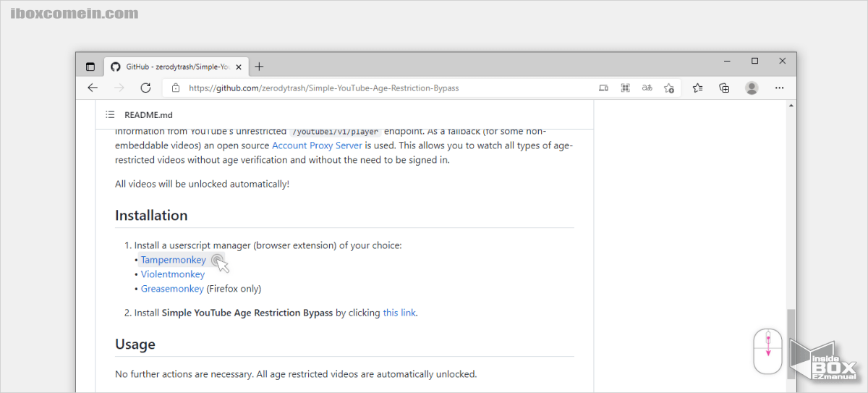Image resolution: width=868 pixels, height=393 pixels.
Task: Click 'All videos will be unlocked automatically!' text
Action: click(x=202, y=184)
